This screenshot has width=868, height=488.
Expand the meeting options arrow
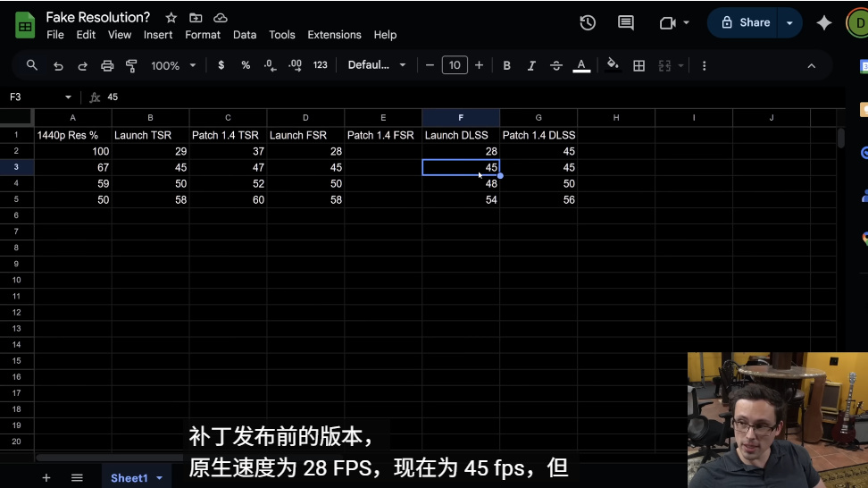[687, 22]
